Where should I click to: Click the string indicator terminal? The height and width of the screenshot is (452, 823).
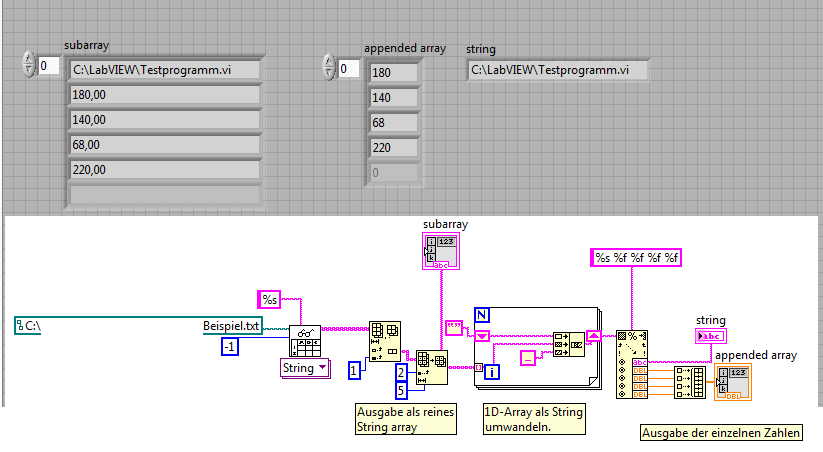point(711,336)
